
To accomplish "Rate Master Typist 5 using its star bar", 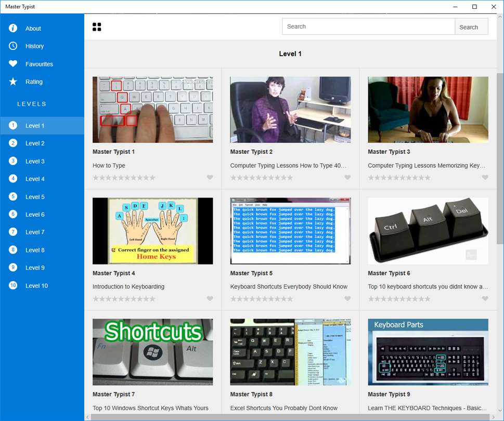I will 262,299.
